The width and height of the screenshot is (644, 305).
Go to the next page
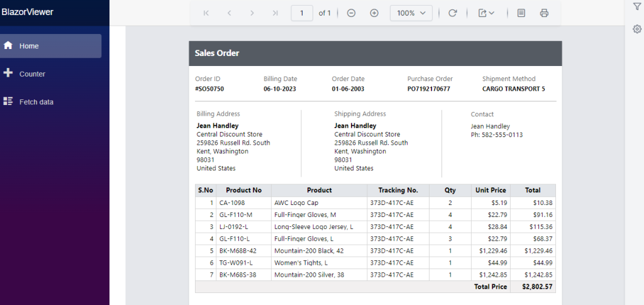(x=252, y=13)
